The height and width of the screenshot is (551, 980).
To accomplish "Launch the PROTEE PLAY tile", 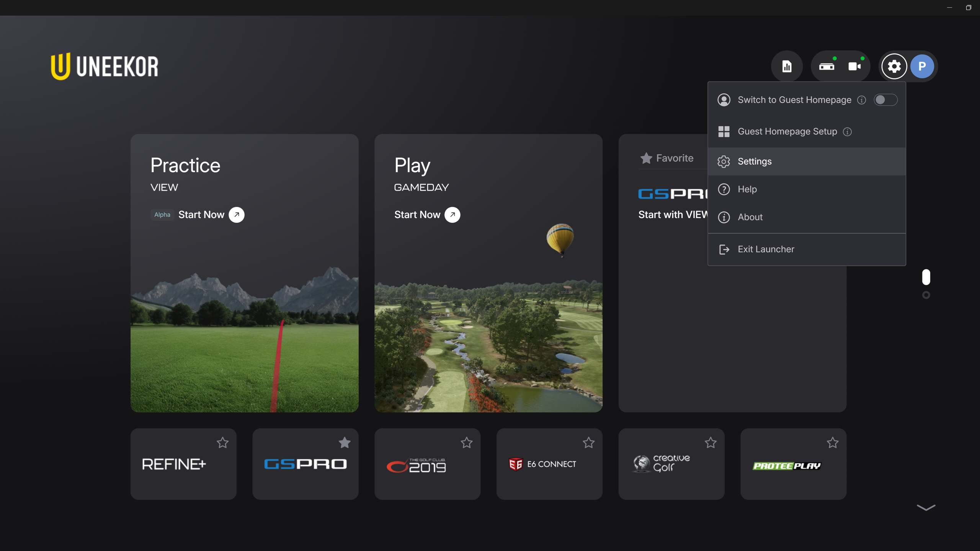I will [x=793, y=464].
